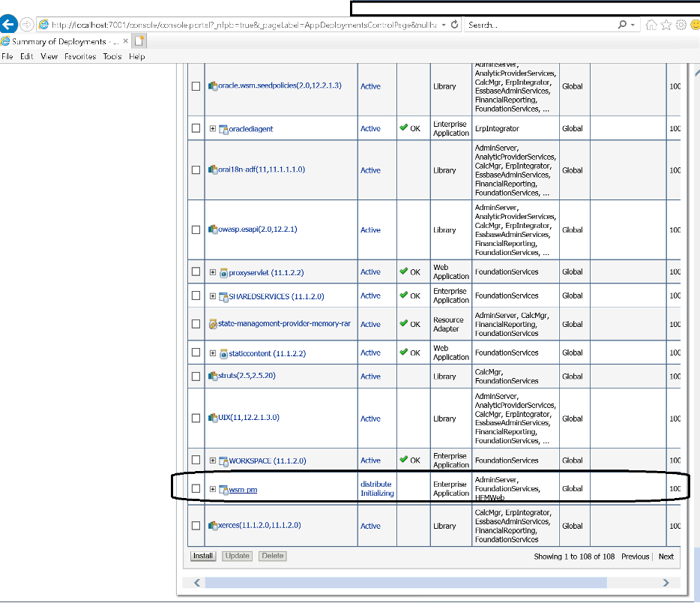Screen dimensions: 700x603
Task: Open the browser Home icon
Action: coord(651,25)
